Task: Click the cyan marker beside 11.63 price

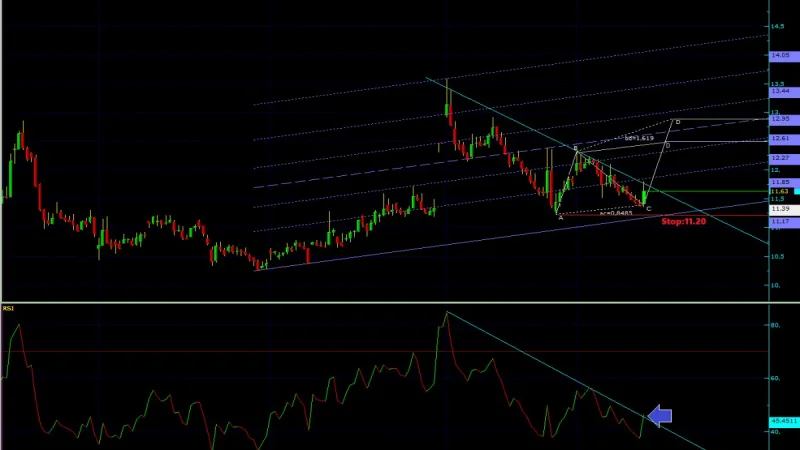Action: point(797,191)
